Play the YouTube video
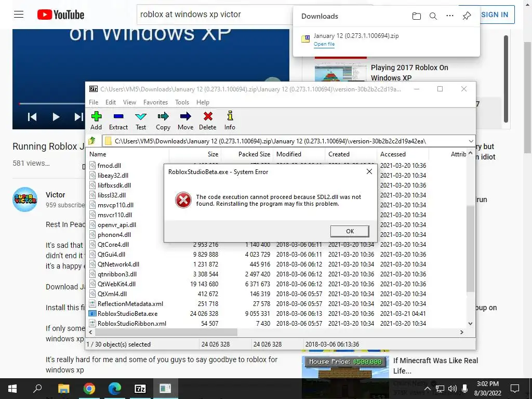The height and width of the screenshot is (399, 532). pyautogui.click(x=56, y=117)
